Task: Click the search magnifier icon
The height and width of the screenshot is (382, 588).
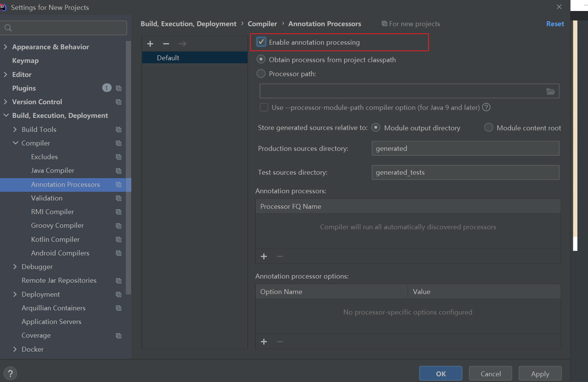Action: click(x=8, y=28)
